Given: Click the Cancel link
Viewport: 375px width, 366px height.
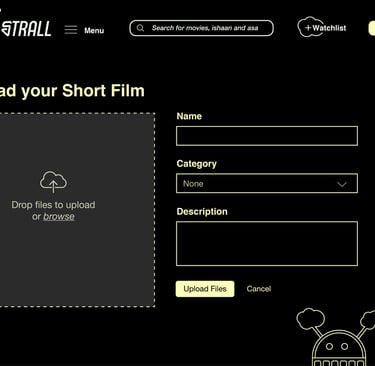Looking at the screenshot, I should (259, 289).
